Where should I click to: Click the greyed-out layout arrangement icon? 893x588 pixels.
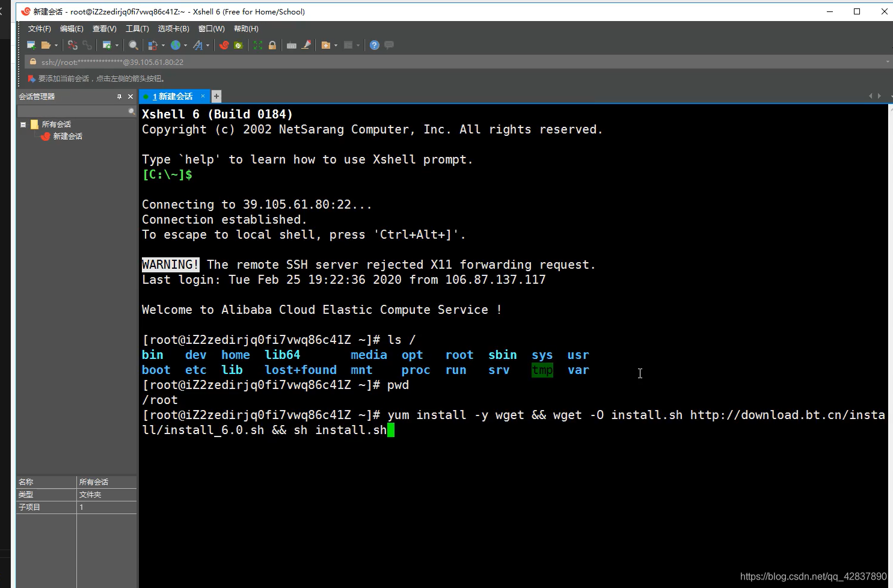point(348,45)
